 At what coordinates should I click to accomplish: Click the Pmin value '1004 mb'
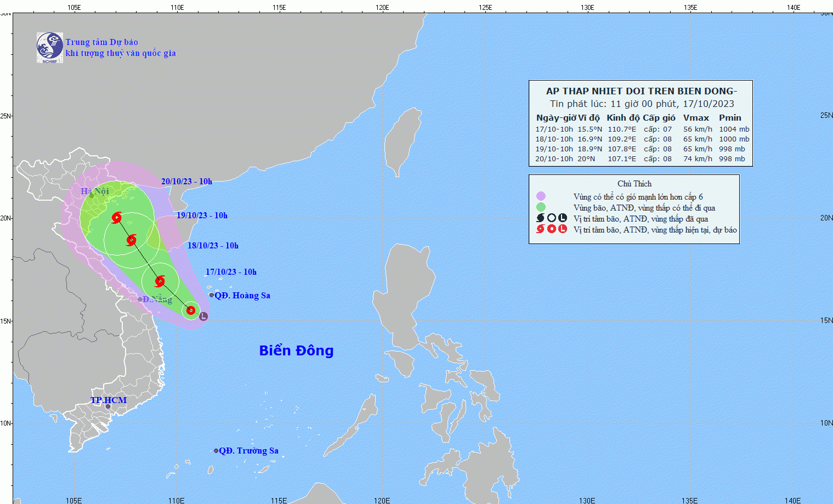tap(734, 129)
